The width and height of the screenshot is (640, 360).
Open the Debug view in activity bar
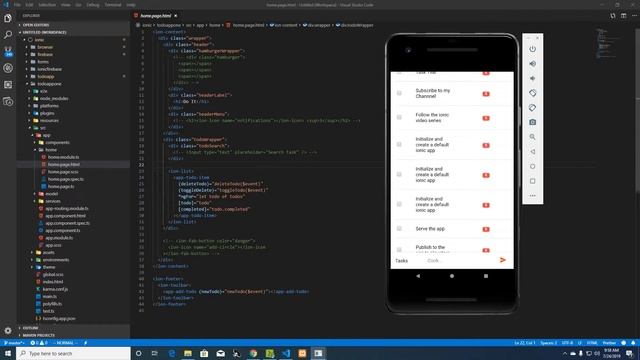[x=8, y=68]
